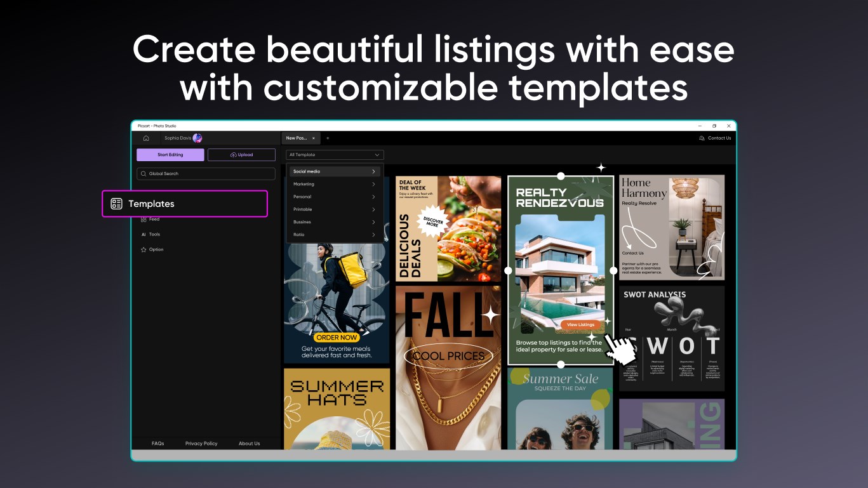Expand the Marketing category chevron
868x488 pixels.
(374, 184)
